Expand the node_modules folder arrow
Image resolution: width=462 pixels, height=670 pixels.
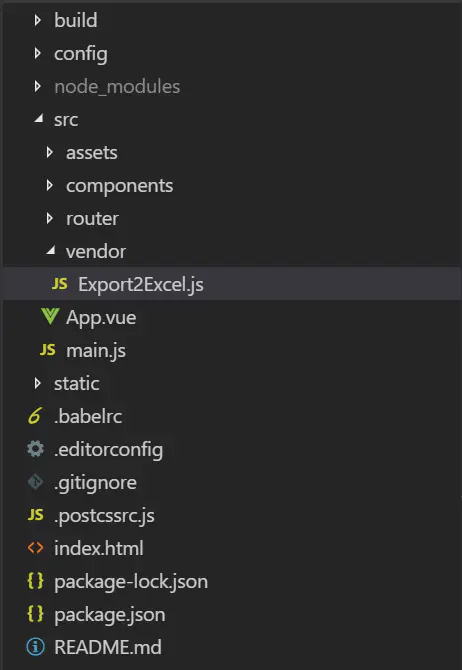click(x=38, y=86)
